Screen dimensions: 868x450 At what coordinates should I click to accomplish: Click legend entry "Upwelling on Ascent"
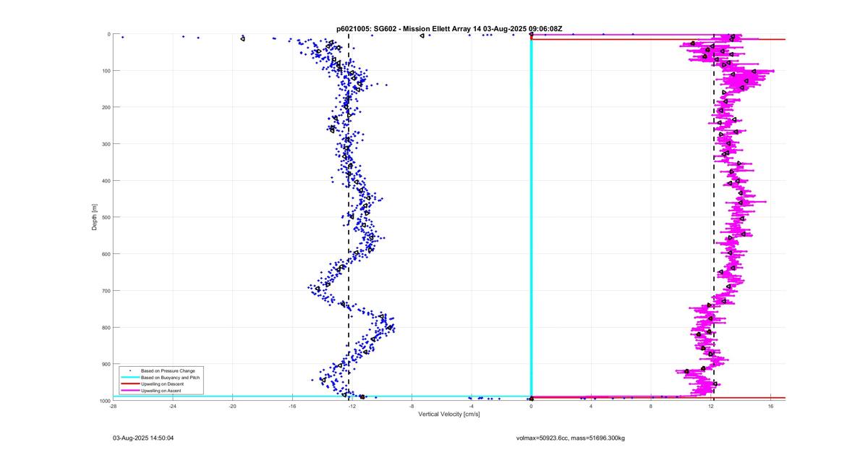[161, 390]
